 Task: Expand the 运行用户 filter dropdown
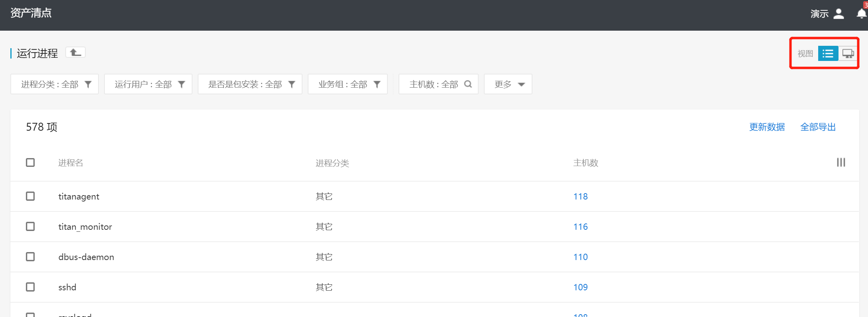tap(148, 84)
